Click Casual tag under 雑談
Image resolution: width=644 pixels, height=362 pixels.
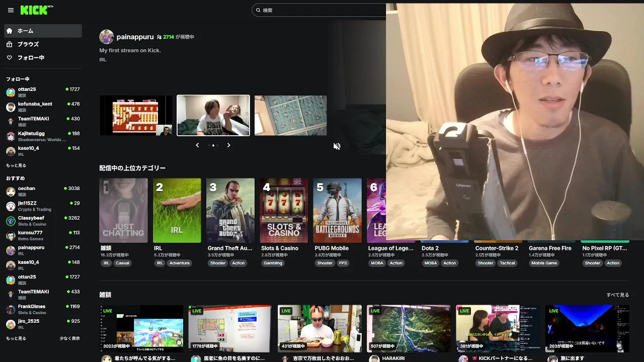click(x=122, y=263)
